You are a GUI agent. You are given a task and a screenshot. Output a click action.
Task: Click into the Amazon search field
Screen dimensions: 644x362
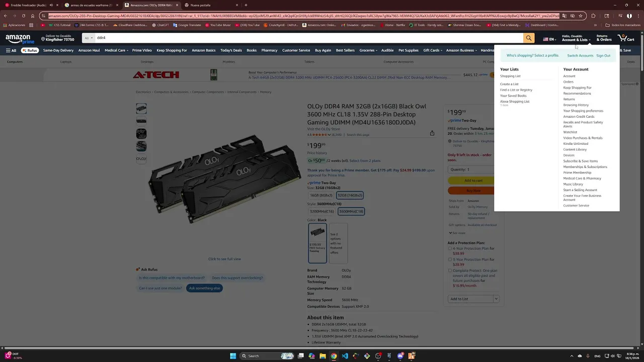coord(308,38)
